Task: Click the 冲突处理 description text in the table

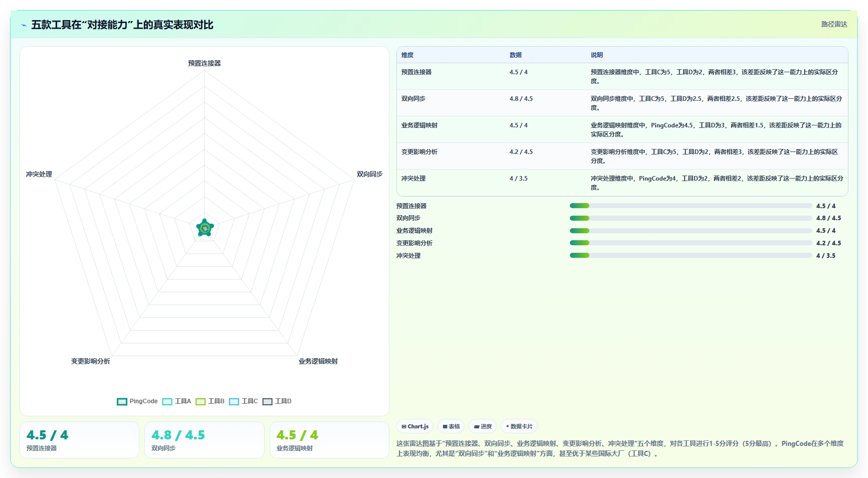Action: pyautogui.click(x=717, y=183)
